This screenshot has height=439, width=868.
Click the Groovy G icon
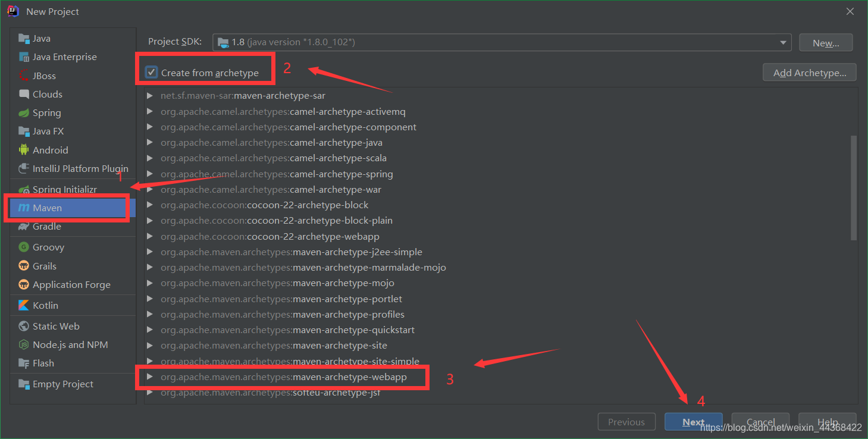(x=24, y=247)
